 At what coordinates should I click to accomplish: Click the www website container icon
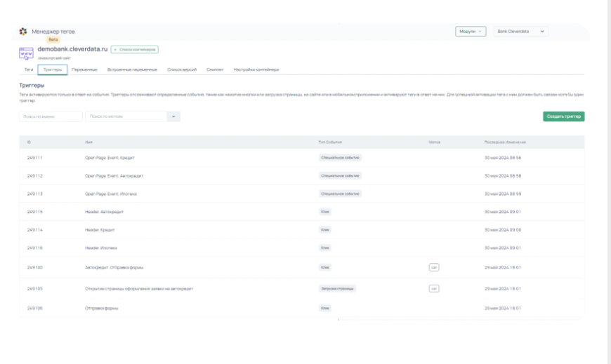(27, 52)
